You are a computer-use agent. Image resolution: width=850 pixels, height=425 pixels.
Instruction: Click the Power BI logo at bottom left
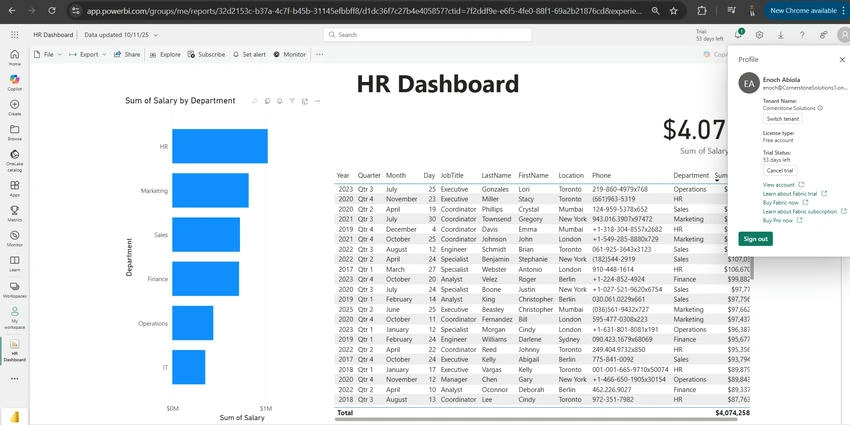click(x=15, y=417)
